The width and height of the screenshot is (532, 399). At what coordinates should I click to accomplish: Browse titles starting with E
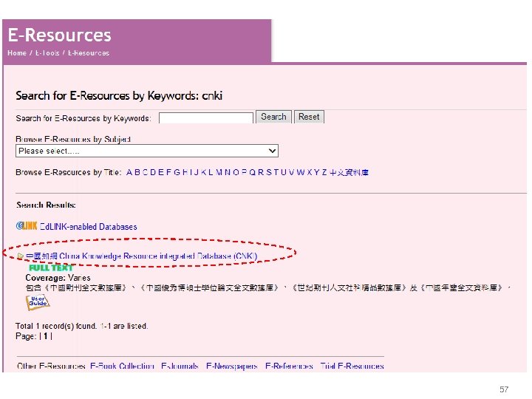point(160,172)
